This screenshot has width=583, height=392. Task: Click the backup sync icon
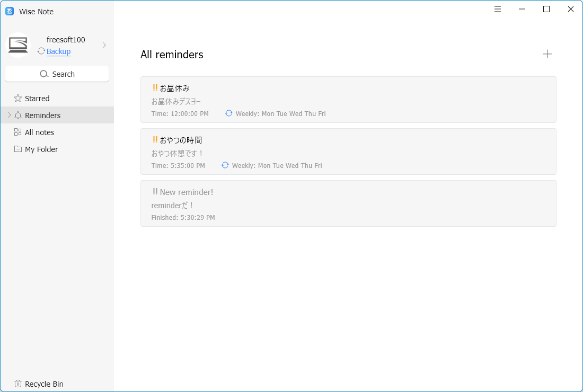[x=41, y=51]
